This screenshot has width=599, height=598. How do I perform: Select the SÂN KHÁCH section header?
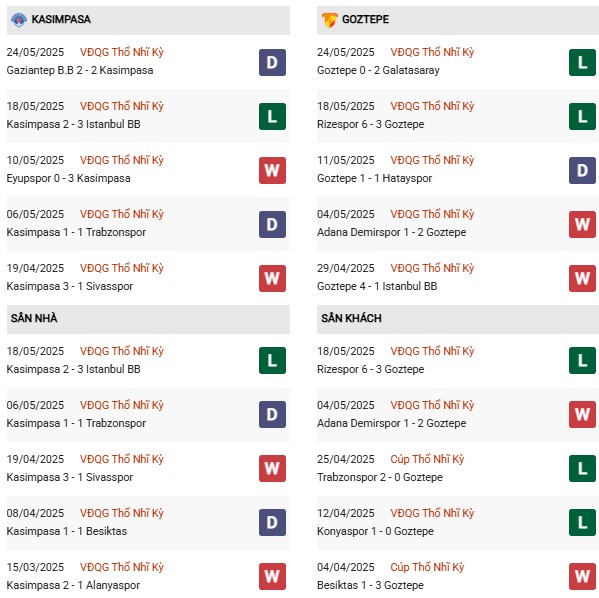(458, 319)
